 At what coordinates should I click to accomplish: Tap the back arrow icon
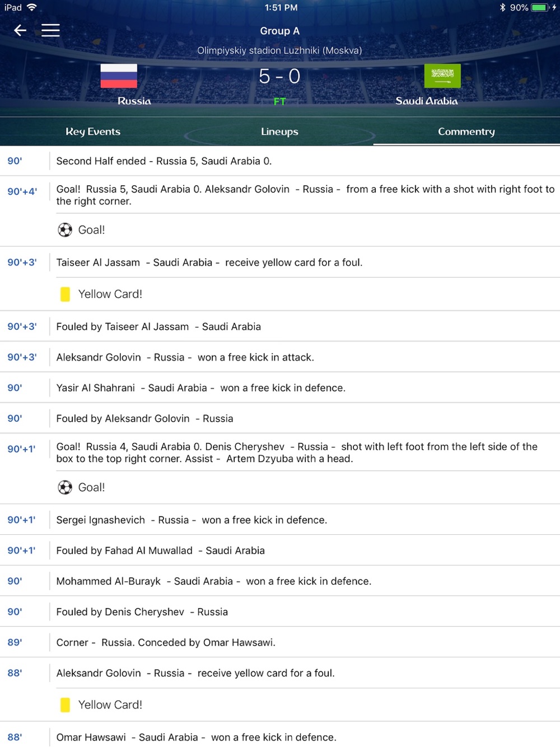pos(20,30)
